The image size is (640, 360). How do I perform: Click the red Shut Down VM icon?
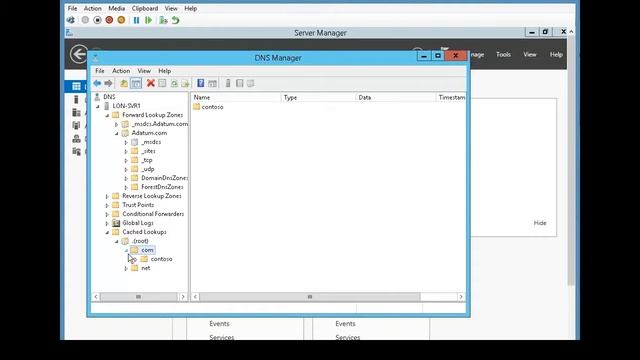tap(109, 20)
